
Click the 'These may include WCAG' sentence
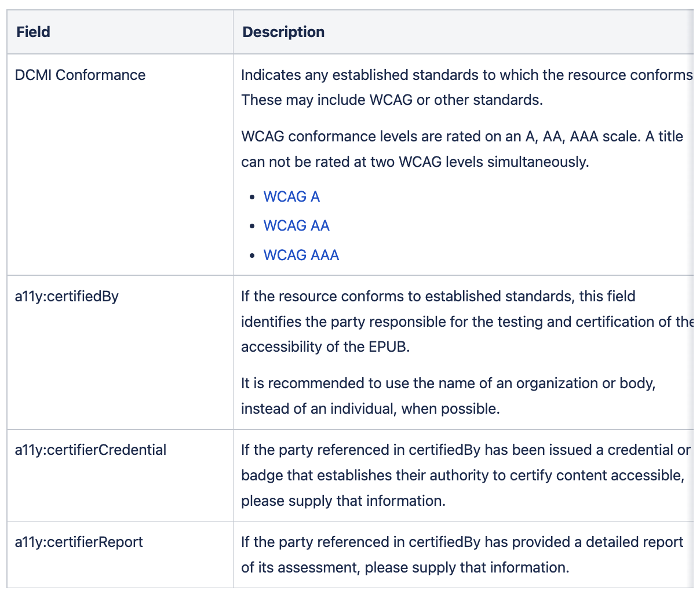(x=392, y=100)
